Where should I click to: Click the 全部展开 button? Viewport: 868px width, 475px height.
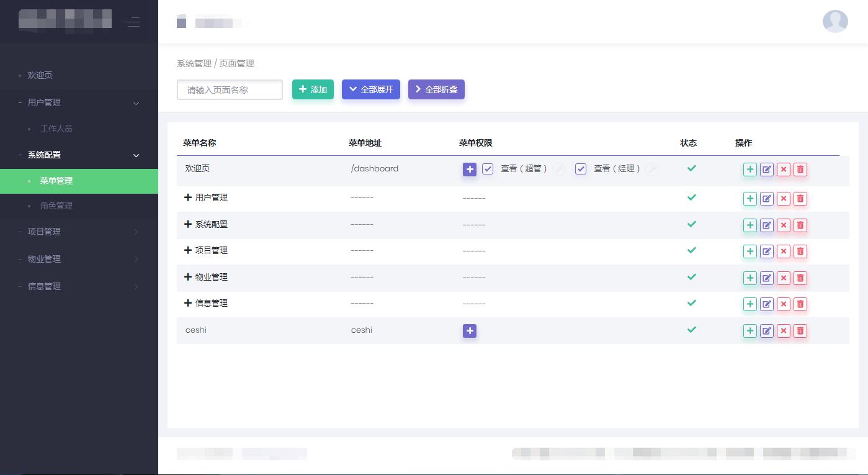371,89
